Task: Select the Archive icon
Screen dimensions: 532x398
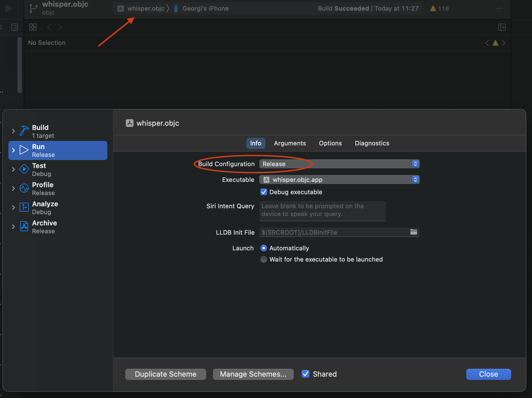Action: (24, 226)
